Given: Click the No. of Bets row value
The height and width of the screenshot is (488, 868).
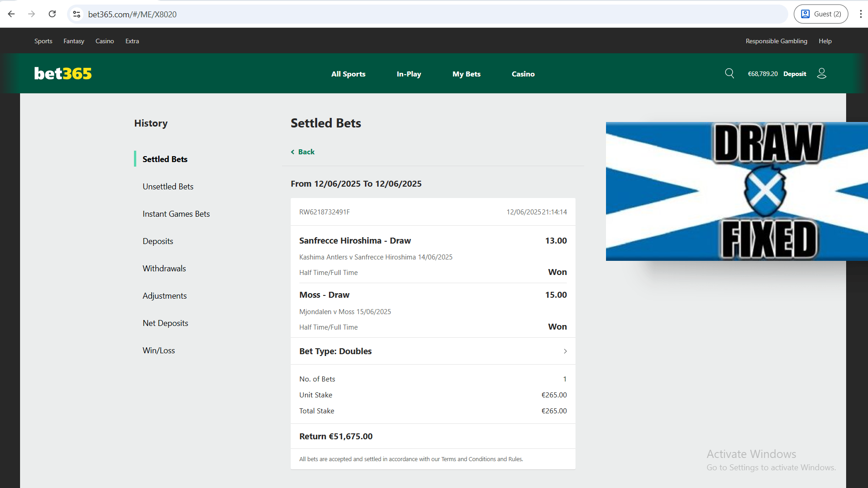Looking at the screenshot, I should pyautogui.click(x=565, y=379).
